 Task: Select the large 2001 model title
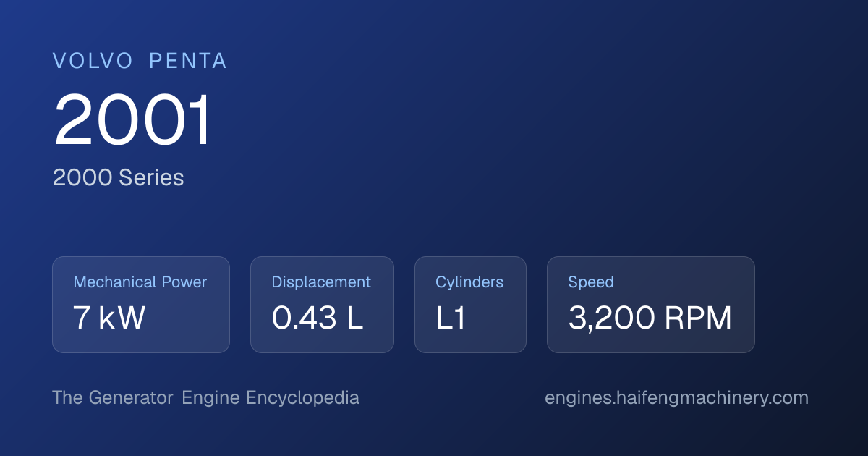point(133,120)
